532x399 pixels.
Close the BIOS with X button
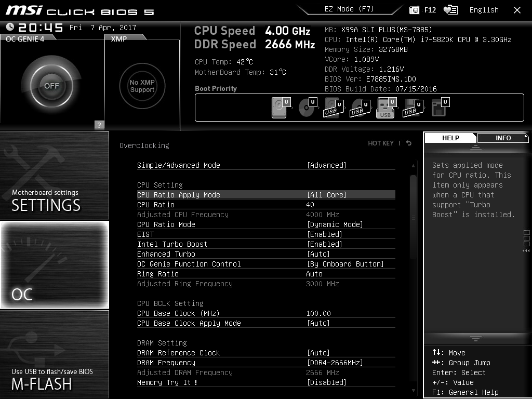point(517,10)
